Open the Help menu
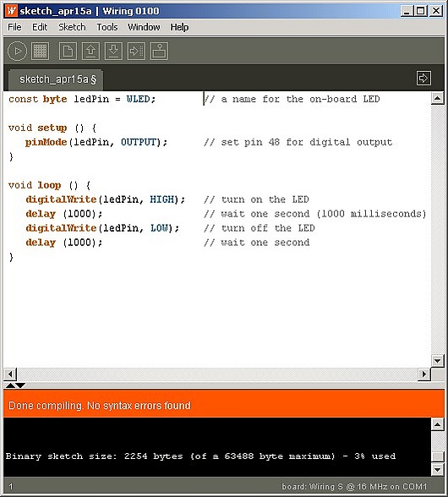 (179, 27)
